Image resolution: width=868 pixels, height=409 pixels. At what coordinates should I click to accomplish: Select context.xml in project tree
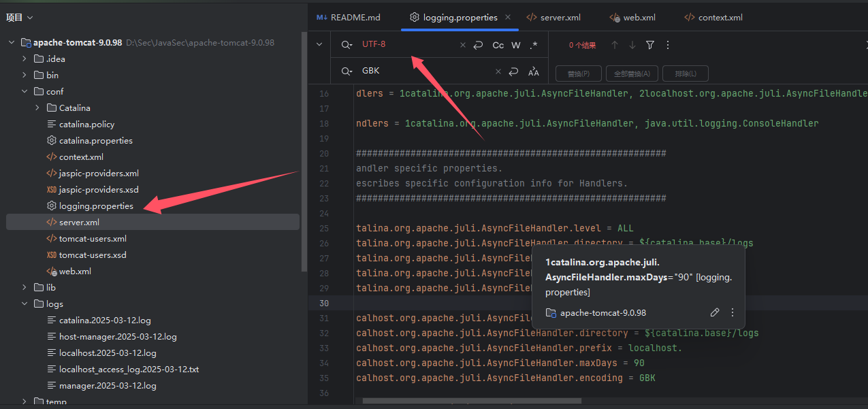point(81,157)
